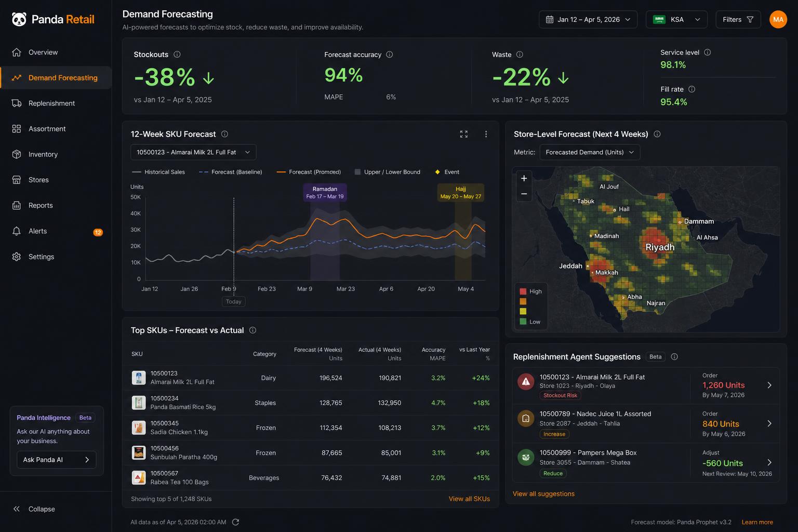Screen dimensions: 798x532
Task: Open the SKU forecast chart options menu
Action: [x=486, y=134]
